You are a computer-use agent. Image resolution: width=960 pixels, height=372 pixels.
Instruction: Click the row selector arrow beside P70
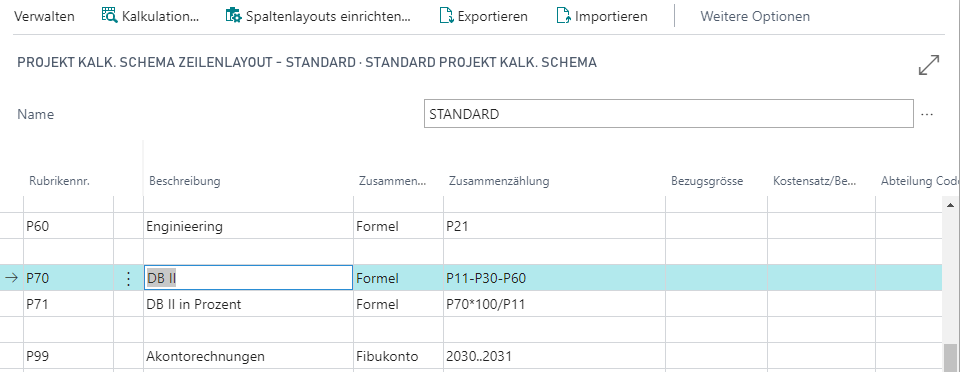(11, 278)
